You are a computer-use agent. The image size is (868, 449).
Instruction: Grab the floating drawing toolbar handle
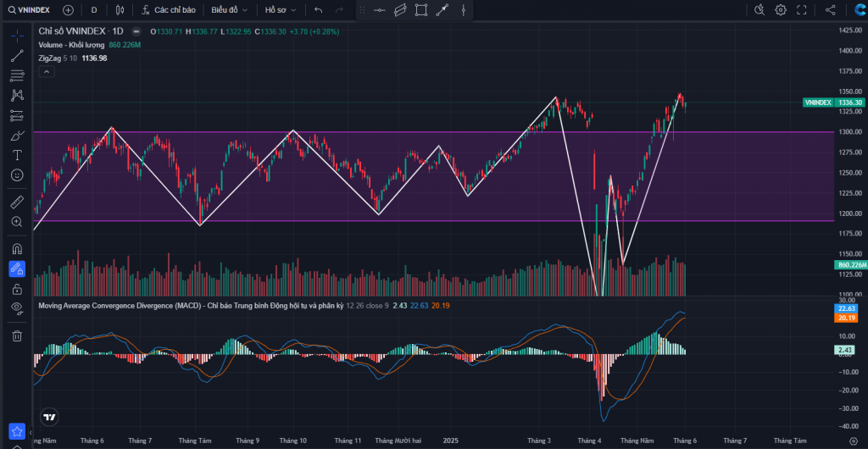(x=362, y=10)
